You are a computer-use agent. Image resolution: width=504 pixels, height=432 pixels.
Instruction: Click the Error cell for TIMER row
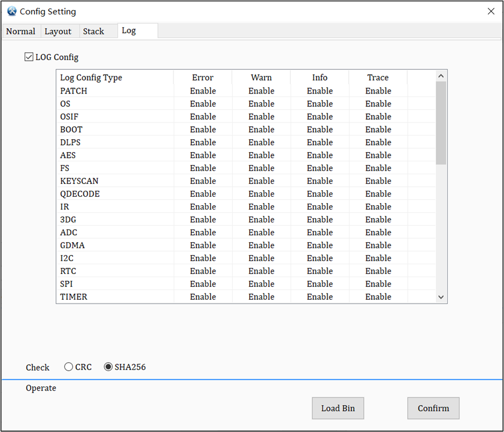coord(203,297)
